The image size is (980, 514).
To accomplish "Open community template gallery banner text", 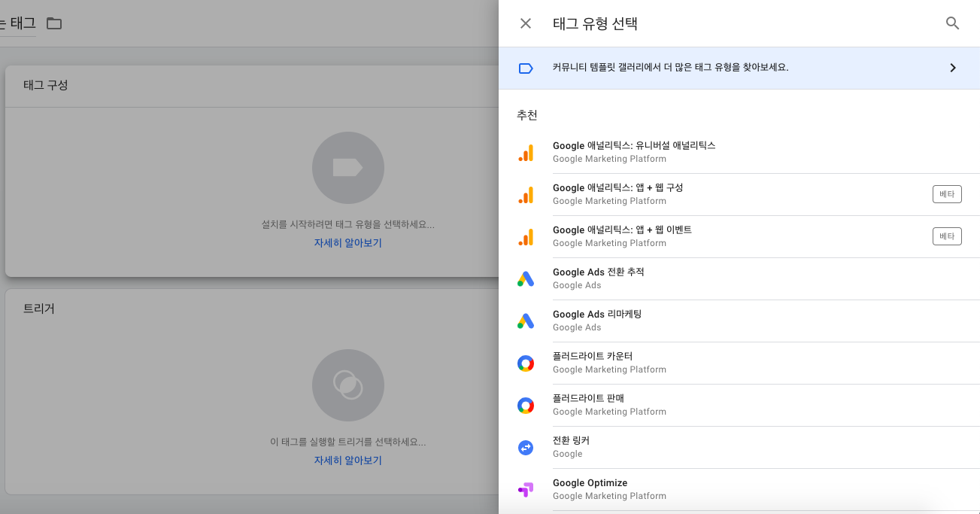I will pyautogui.click(x=670, y=68).
